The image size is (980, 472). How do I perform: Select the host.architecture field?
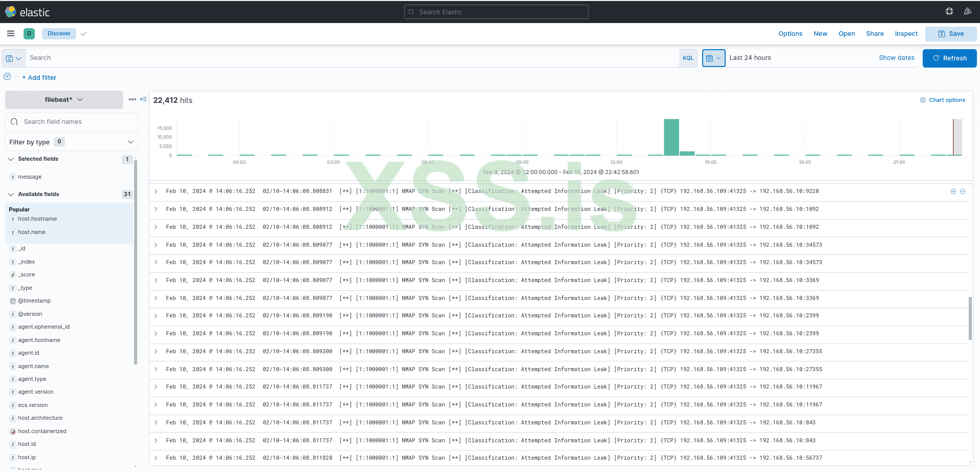tap(40, 418)
